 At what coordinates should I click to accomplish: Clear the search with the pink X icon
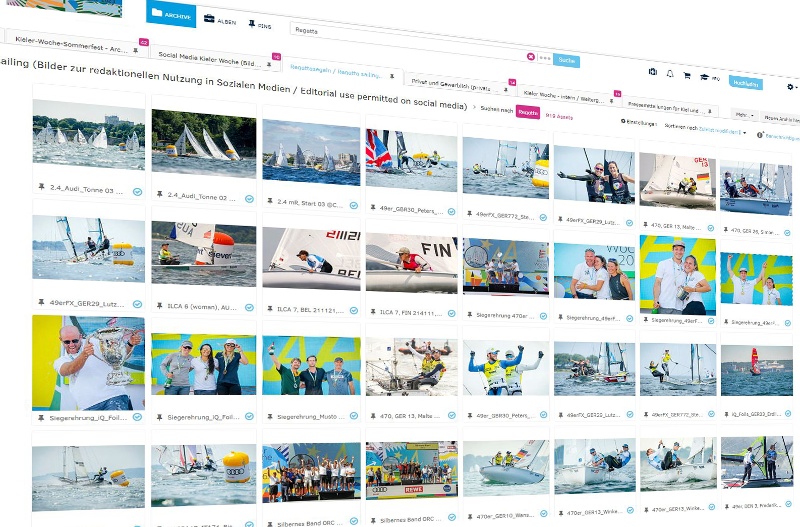pyautogui.click(x=531, y=57)
